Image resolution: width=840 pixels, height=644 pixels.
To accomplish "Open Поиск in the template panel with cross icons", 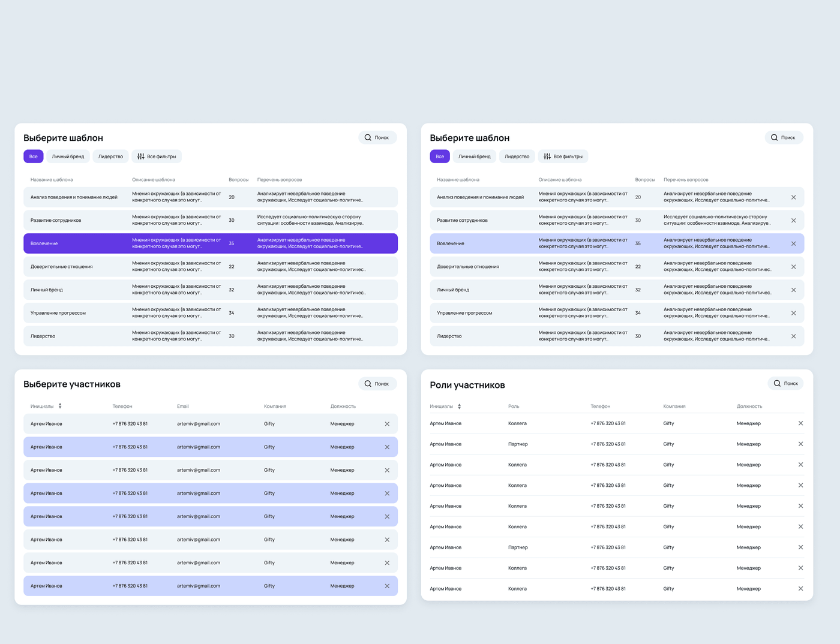I will pos(784,137).
